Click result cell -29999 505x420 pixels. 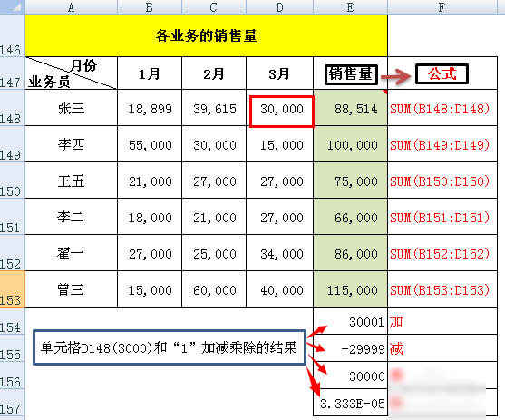pos(350,348)
